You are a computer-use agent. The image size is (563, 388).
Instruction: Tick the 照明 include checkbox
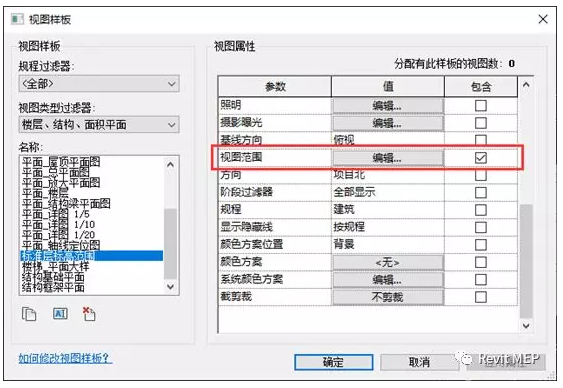[481, 106]
